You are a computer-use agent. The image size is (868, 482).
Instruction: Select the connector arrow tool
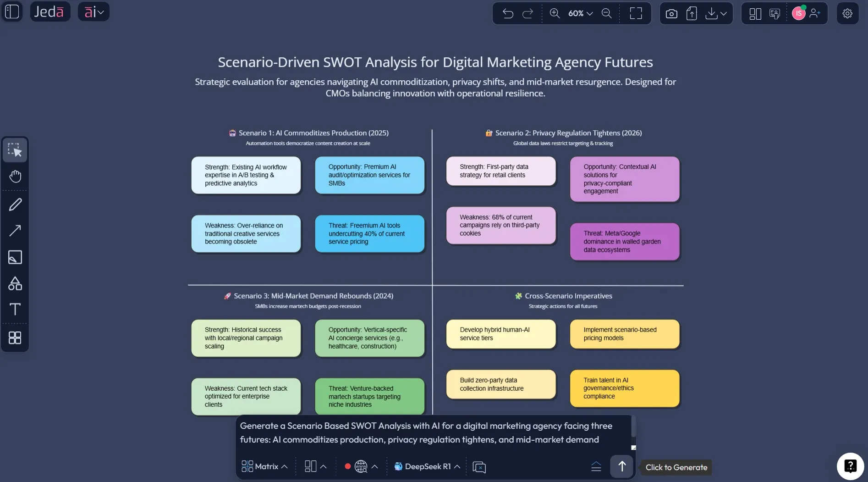point(15,231)
